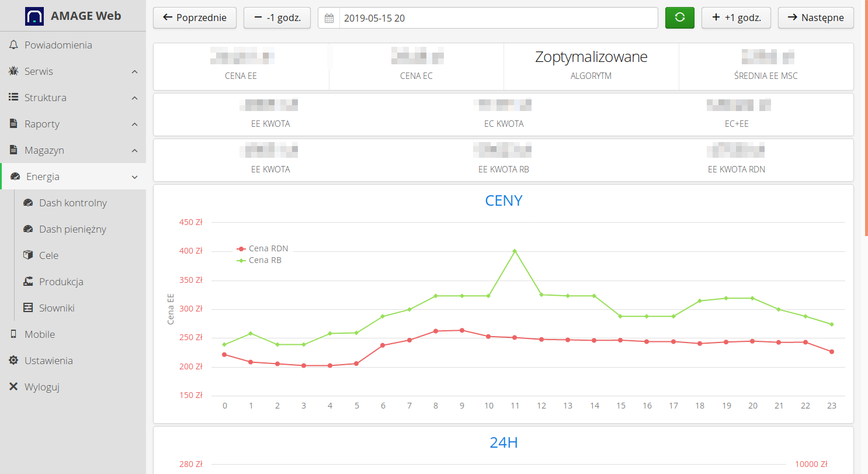Click the Poprzednie button
The image size is (868, 474).
point(195,18)
